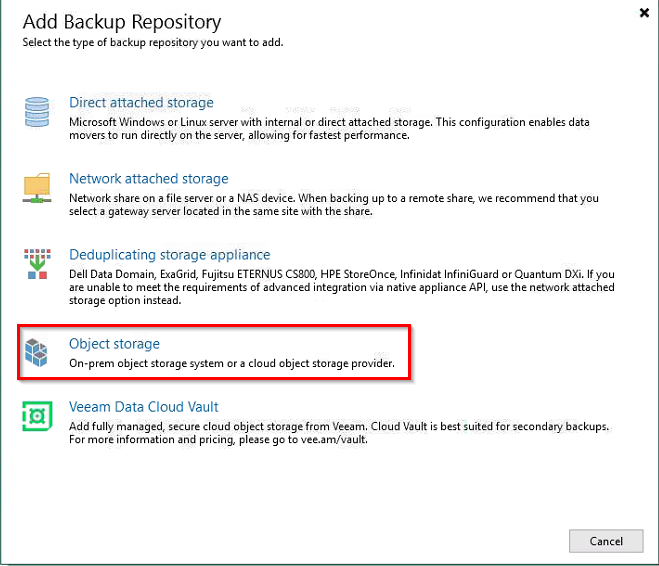The width and height of the screenshot is (659, 566).
Task: Select Direct attached storage link
Action: (141, 103)
